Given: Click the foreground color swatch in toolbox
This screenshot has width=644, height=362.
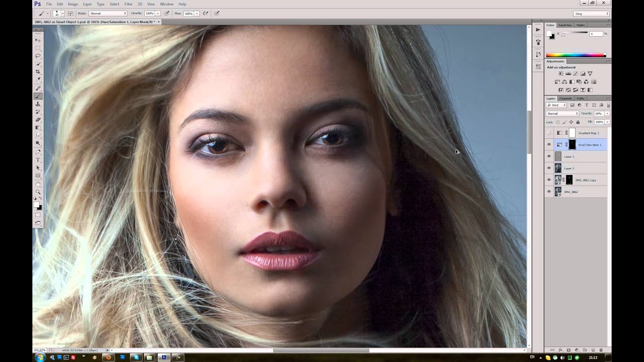Looking at the screenshot, I should 36,204.
